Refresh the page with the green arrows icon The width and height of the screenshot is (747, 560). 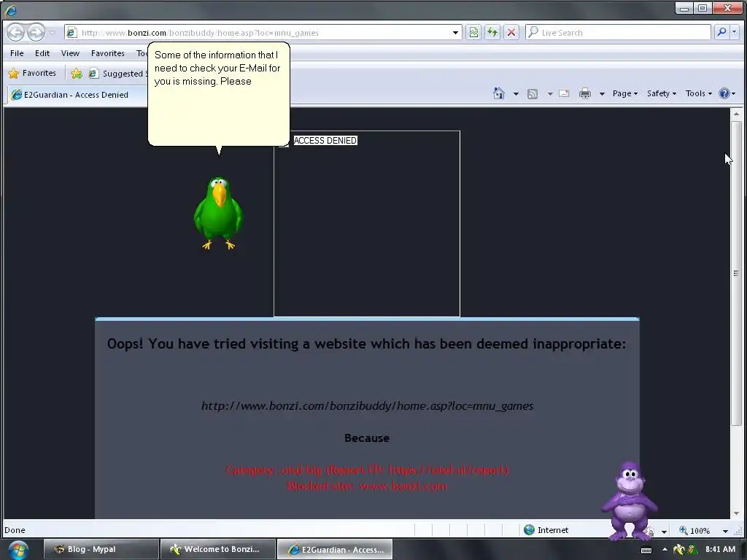coord(492,32)
